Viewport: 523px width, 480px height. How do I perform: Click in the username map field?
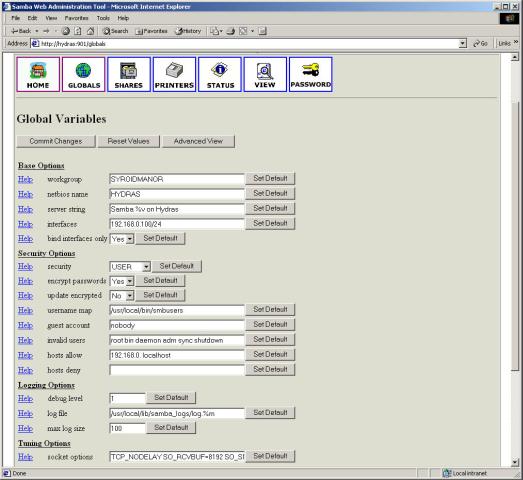point(177,310)
